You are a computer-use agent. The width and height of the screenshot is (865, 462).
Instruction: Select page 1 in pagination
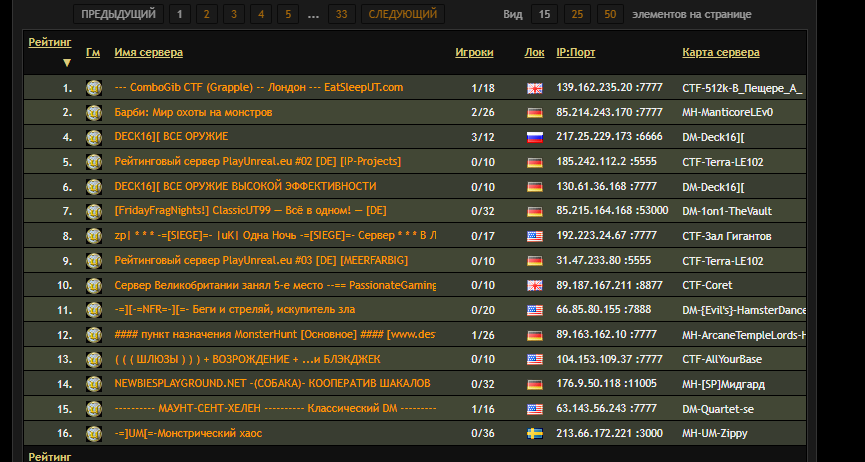(x=180, y=14)
